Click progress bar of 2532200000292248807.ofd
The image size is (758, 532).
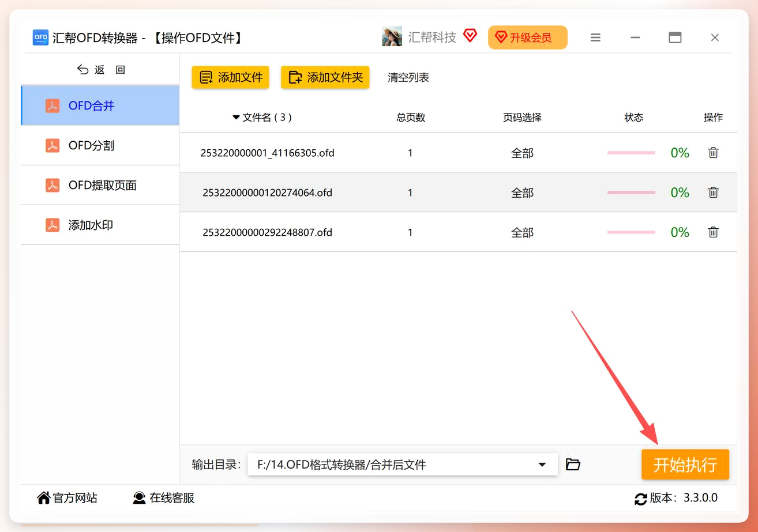(631, 232)
